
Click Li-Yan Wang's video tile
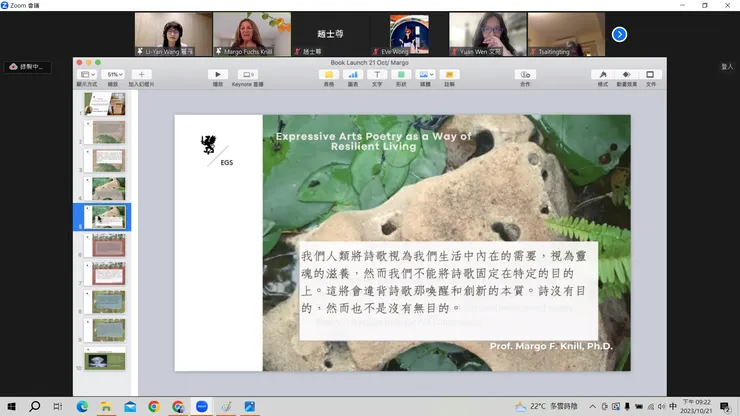173,34
